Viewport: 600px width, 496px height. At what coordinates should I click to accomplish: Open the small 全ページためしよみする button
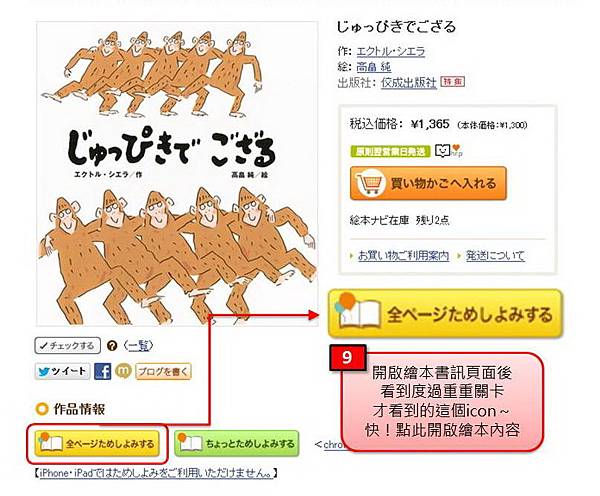(x=97, y=443)
